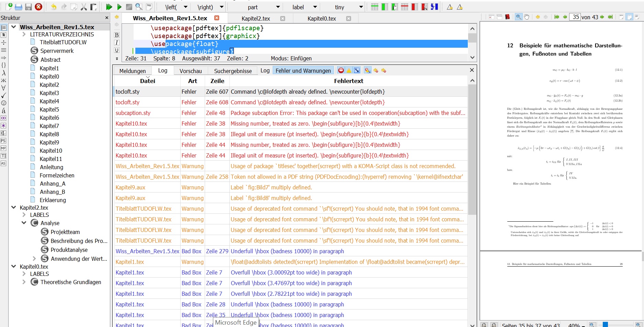Open the viewer with the magnifier toolbar icon
This screenshot has height=327, width=644.
click(139, 7)
